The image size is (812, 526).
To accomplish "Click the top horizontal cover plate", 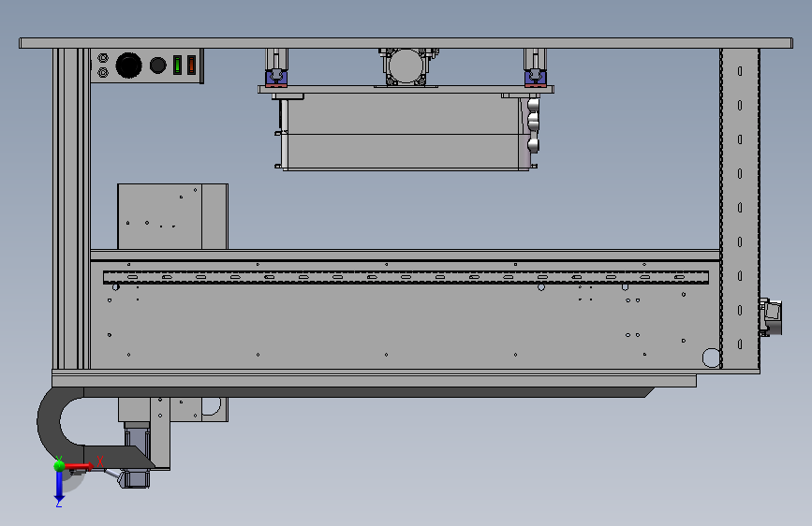I will (x=406, y=43).
